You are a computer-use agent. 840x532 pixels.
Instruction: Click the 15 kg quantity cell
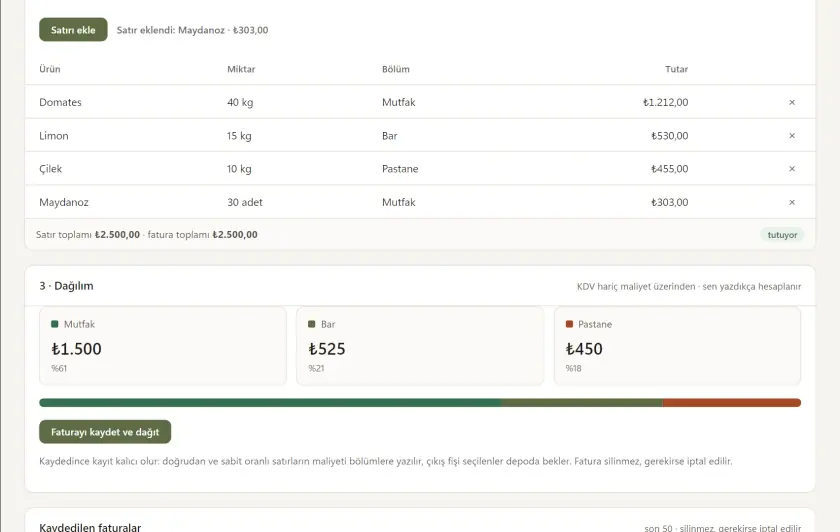(x=239, y=136)
